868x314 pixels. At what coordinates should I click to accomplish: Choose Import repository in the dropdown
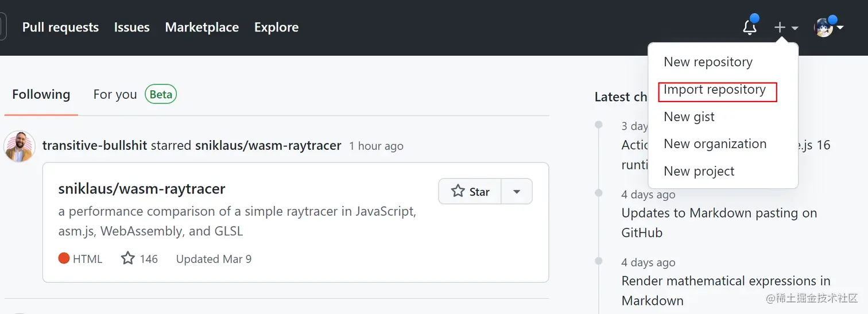(715, 90)
